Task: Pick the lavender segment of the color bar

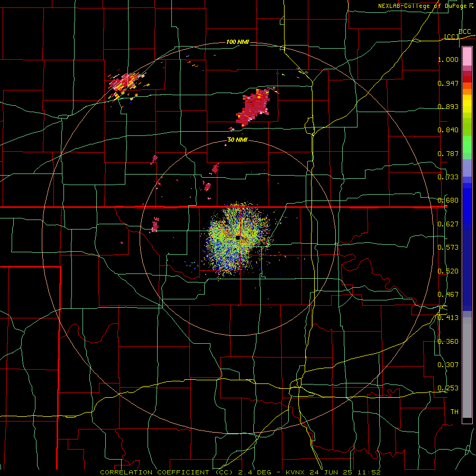Action: tap(467, 168)
